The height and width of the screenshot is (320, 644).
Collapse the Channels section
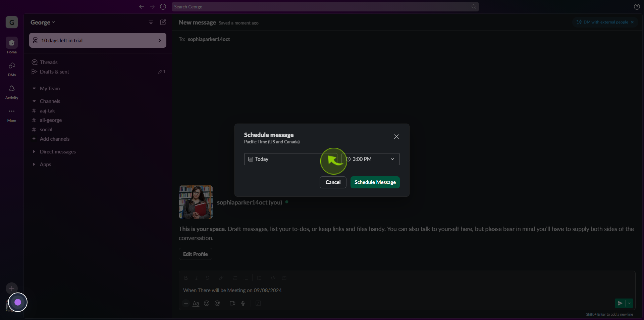click(34, 101)
